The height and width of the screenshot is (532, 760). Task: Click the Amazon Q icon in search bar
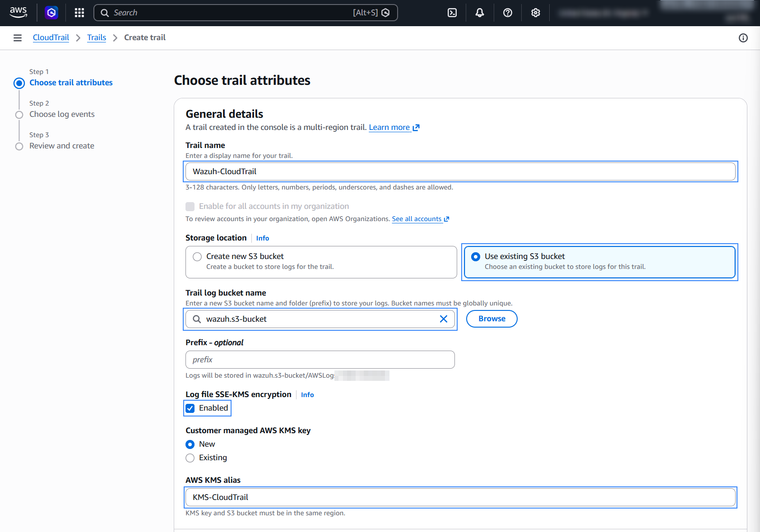click(x=385, y=13)
